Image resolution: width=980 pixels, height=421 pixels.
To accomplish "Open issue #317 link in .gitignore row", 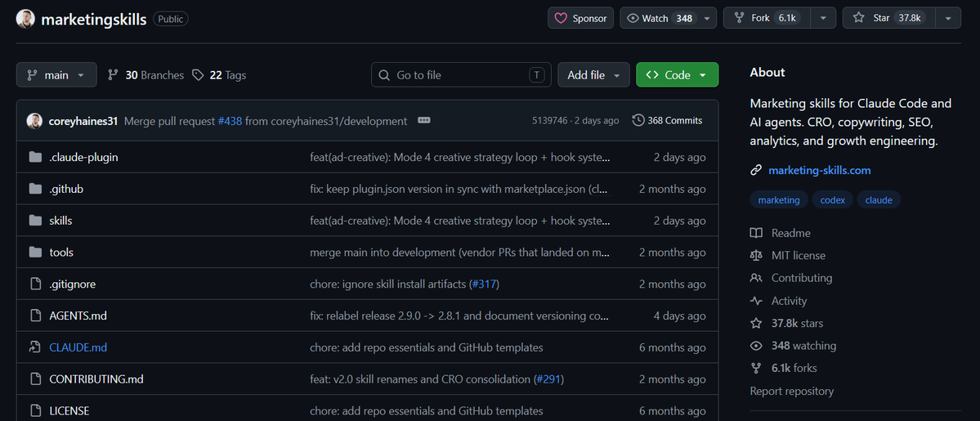I will (484, 284).
